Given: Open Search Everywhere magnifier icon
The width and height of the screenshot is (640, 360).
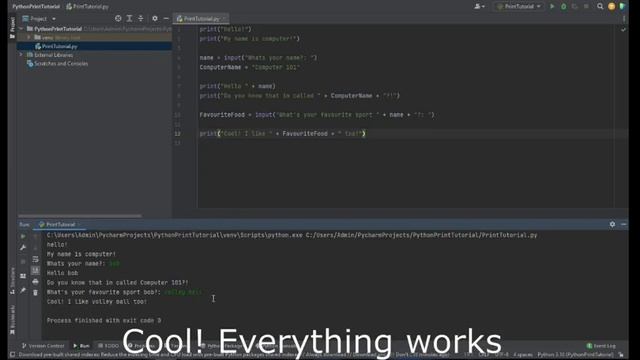Looking at the screenshot, I should coord(600,7).
